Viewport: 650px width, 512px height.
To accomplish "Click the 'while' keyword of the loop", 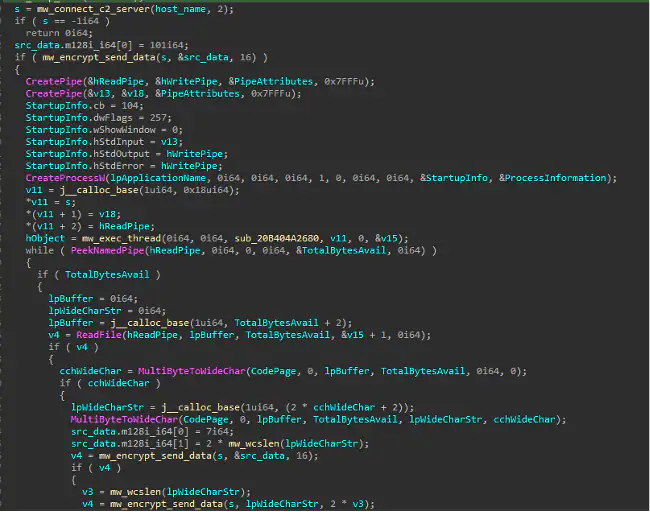I will tap(39, 250).
